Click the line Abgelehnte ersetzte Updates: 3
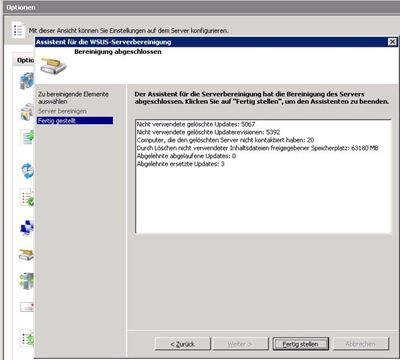400x360 pixels. coord(181,164)
